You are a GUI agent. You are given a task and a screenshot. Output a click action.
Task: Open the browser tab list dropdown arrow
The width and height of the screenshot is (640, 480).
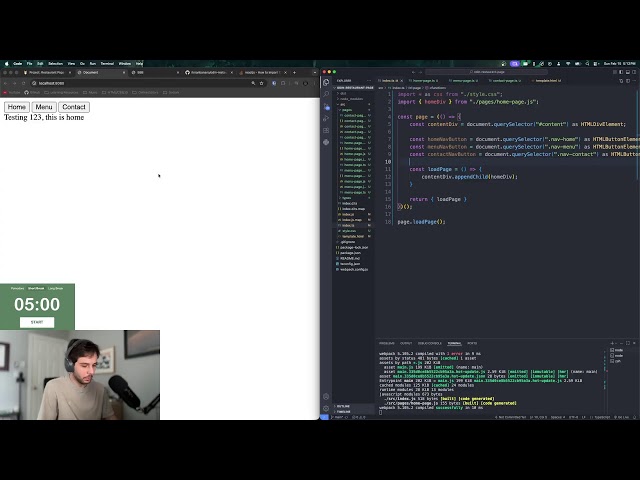[x=314, y=73]
